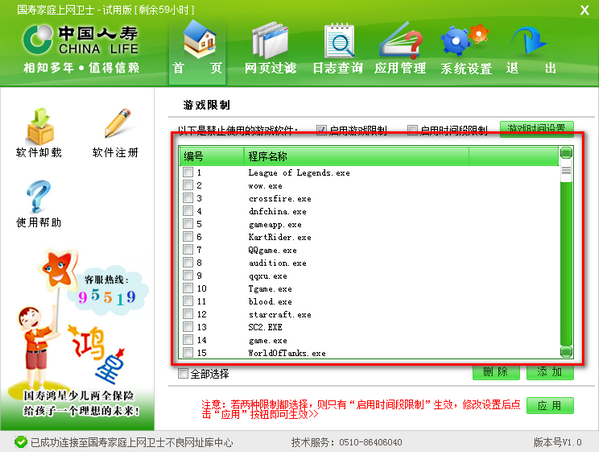
Task: Select the KartRider.exe entry
Action: 280,237
